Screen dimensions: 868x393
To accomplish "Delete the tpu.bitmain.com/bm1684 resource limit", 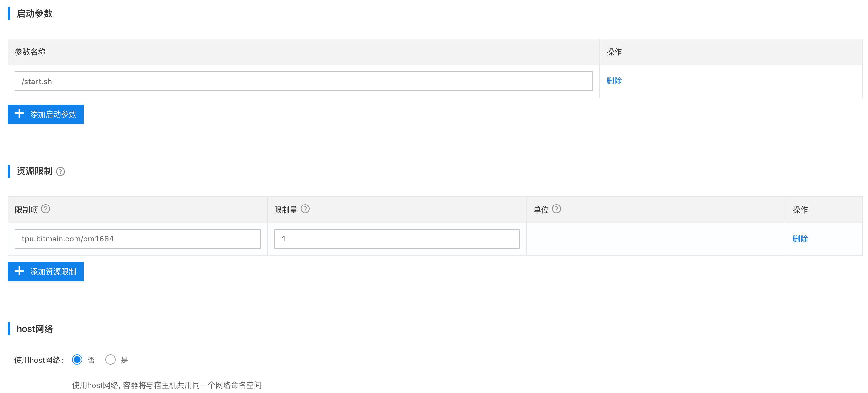I will [800, 239].
